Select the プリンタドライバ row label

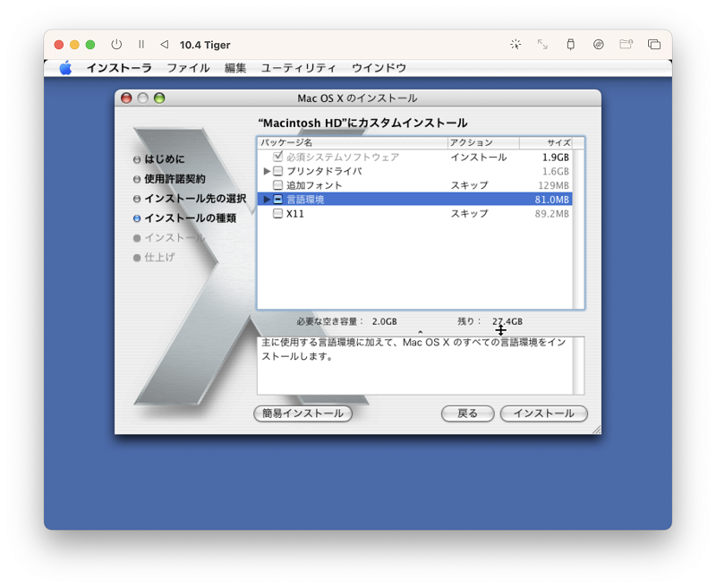324,171
